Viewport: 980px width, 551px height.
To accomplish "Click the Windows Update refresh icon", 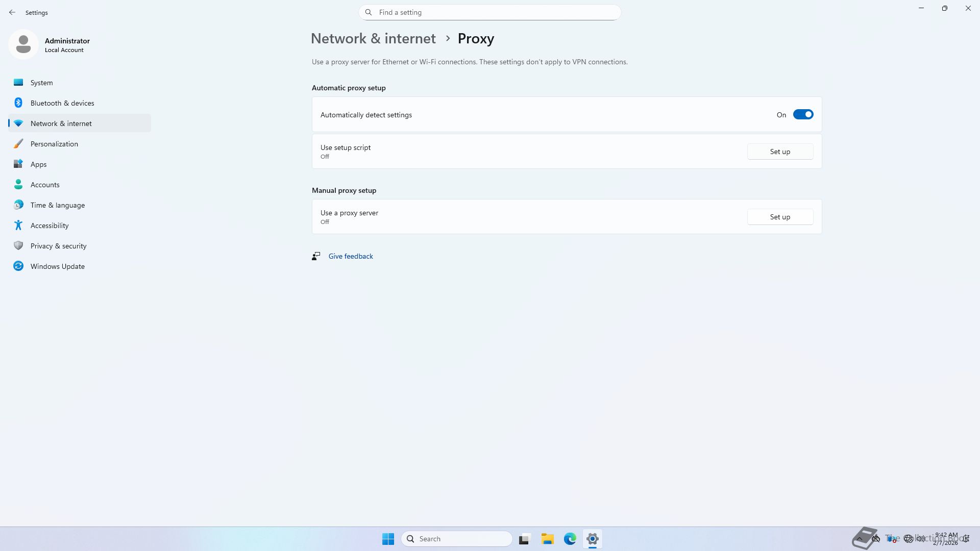I will [18, 266].
